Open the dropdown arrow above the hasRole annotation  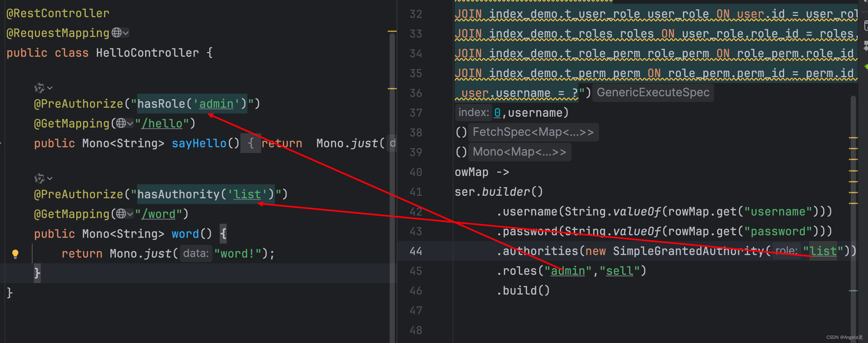[x=50, y=88]
